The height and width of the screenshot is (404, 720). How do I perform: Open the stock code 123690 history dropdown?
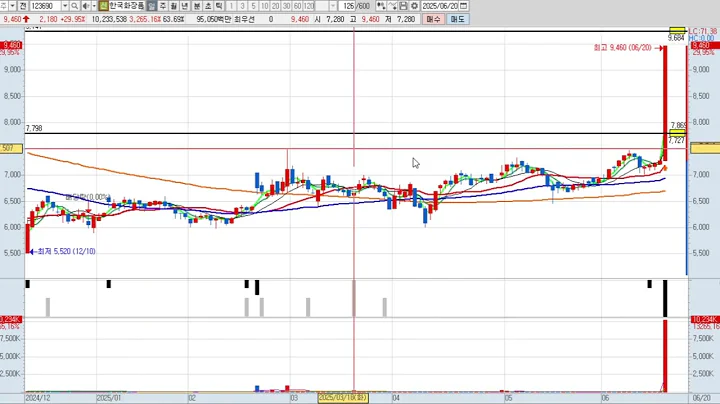click(x=65, y=6)
